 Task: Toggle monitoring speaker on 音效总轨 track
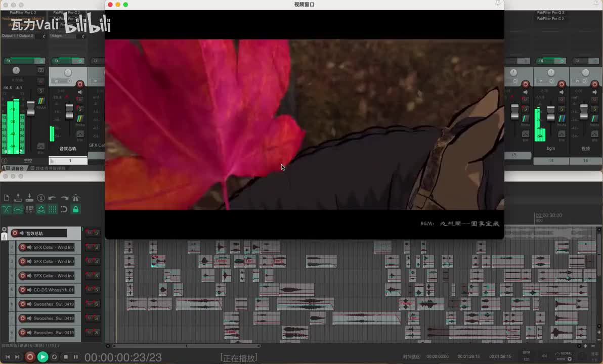click(22, 233)
